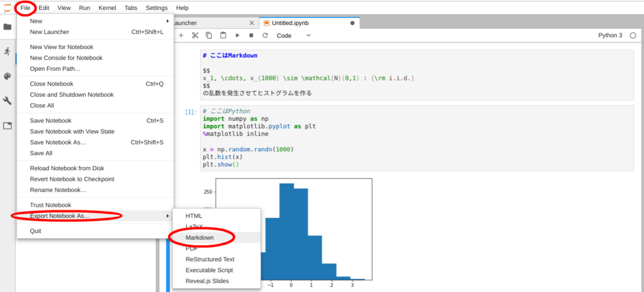Restart the kernel with the refresh icon

point(265,35)
